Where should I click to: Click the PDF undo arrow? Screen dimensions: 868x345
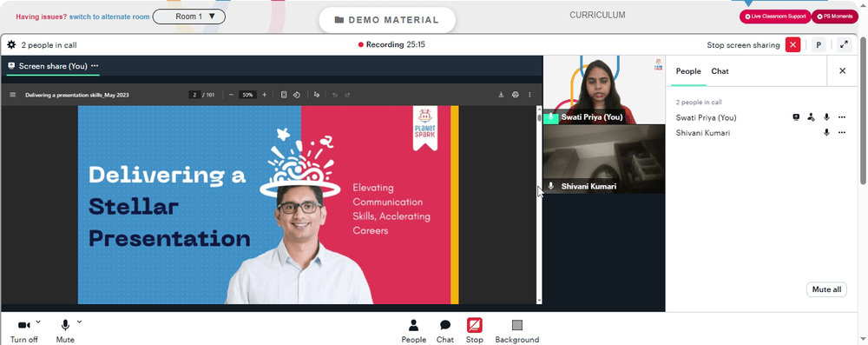pos(335,95)
